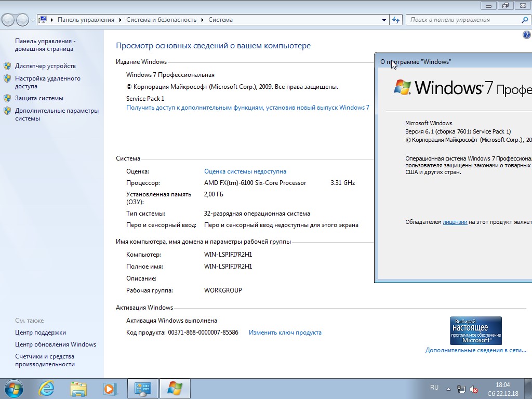The image size is (532, 399).
Task: Click the Back navigation arrow button
Action: (x=8, y=20)
